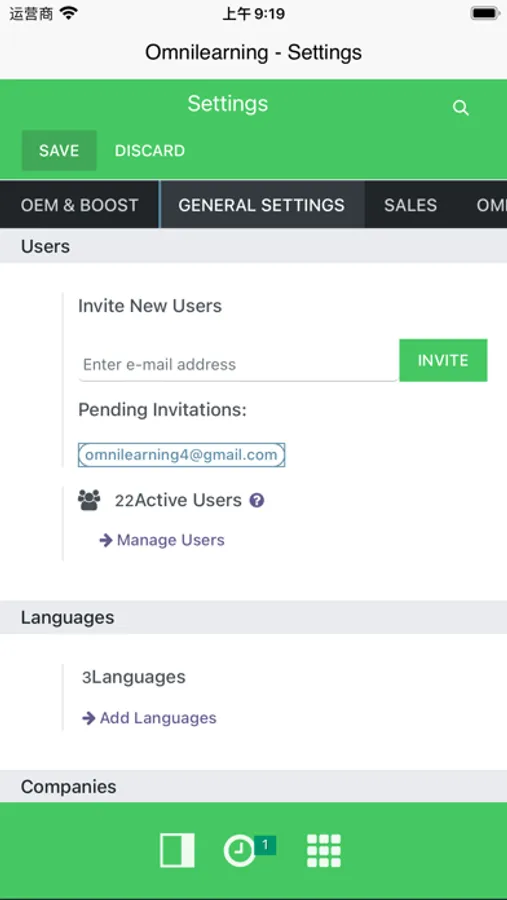
Task: Click the group people icon beside Active Users
Action: click(89, 501)
